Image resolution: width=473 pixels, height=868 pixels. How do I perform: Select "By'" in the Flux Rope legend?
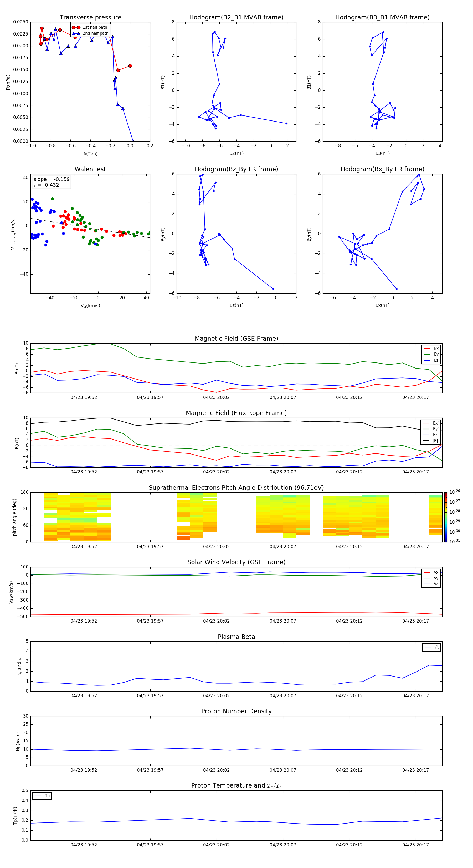pos(431,429)
